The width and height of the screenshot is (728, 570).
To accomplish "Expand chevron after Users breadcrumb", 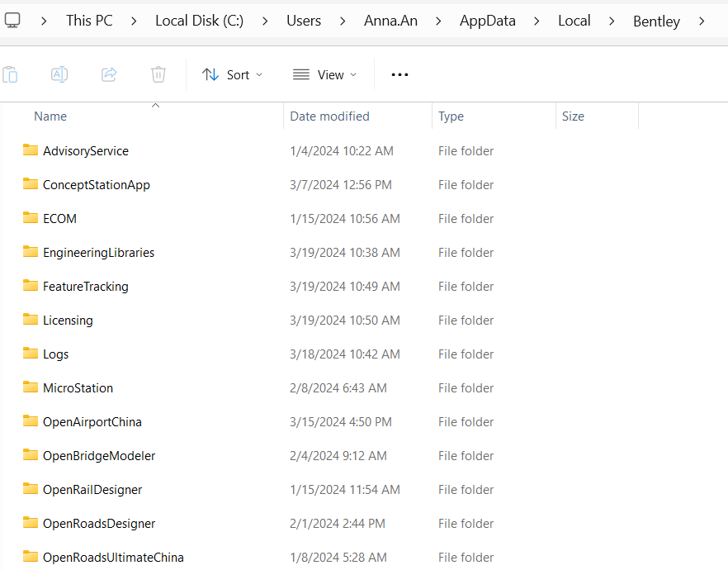I will [x=343, y=21].
